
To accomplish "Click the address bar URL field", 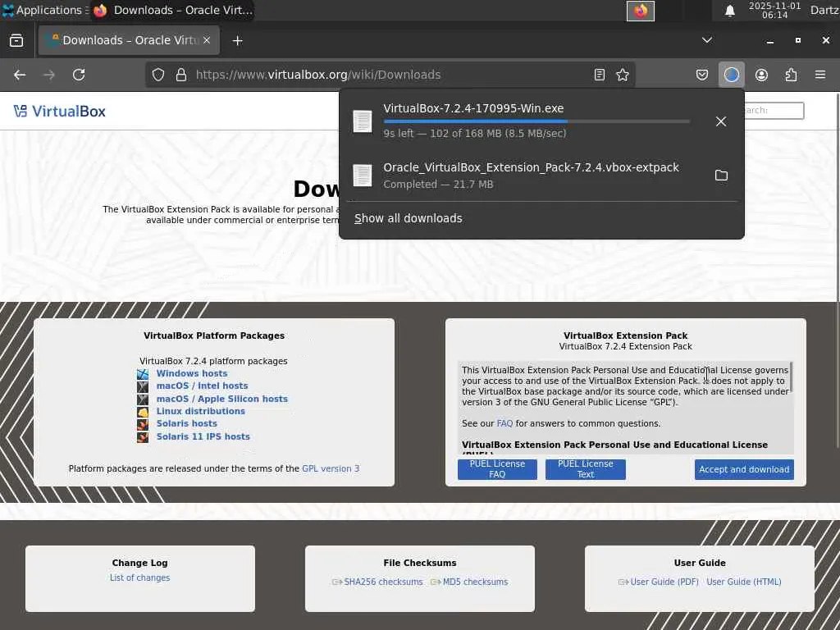I will [x=391, y=75].
